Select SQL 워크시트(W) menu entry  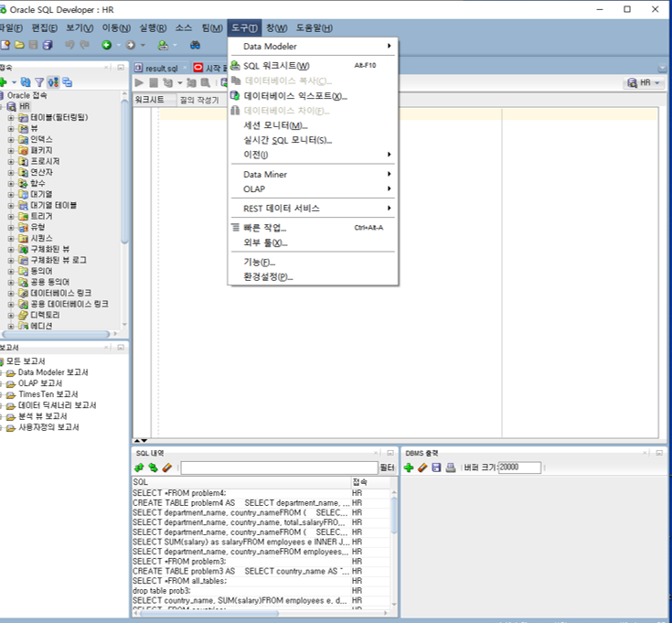(314, 66)
